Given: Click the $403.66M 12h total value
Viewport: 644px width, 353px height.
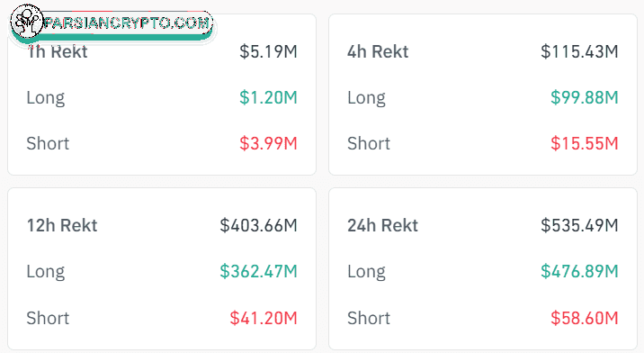Looking at the screenshot, I should click(258, 225).
